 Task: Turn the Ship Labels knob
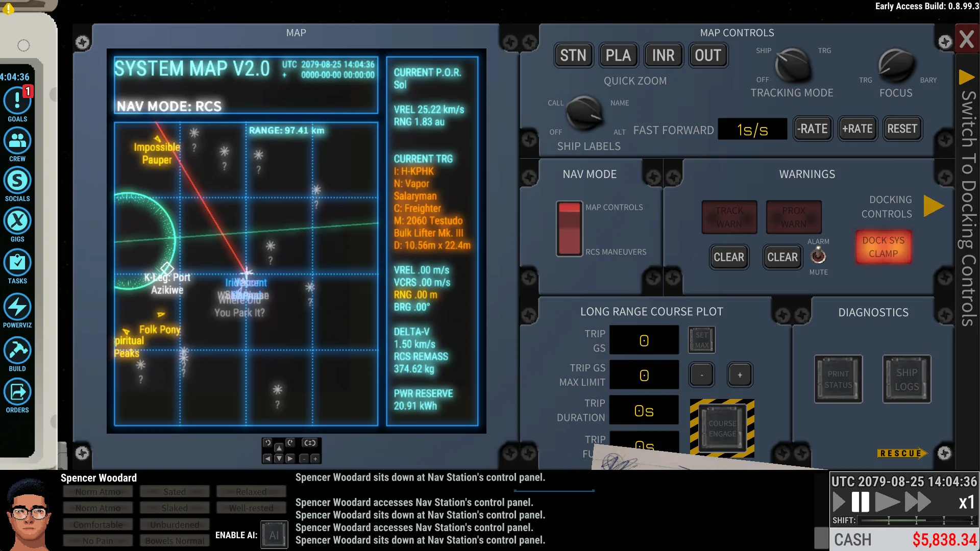point(584,112)
